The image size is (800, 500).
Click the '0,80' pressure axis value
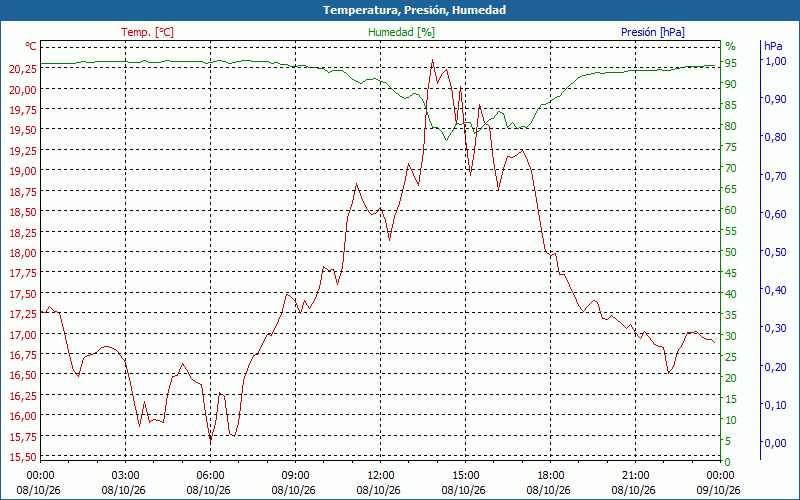(x=776, y=137)
